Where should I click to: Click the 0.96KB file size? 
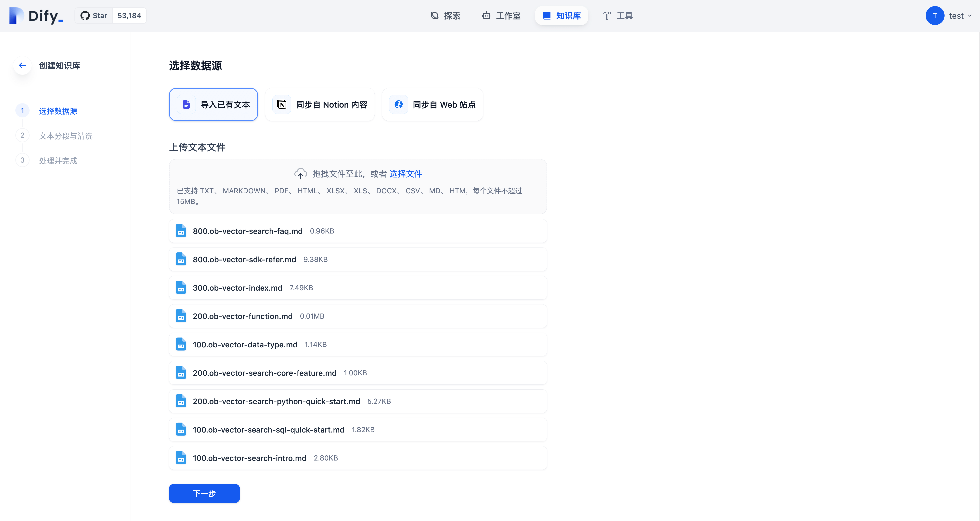(x=322, y=231)
